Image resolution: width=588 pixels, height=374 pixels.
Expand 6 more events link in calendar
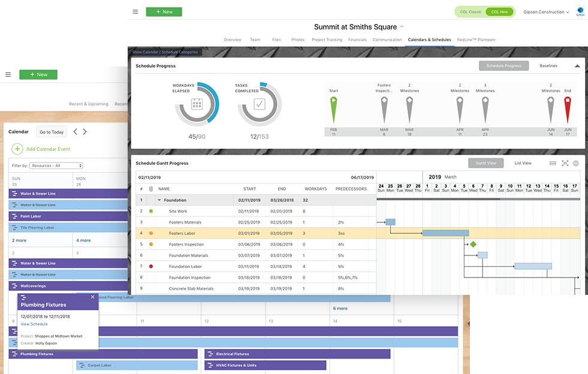(340, 308)
